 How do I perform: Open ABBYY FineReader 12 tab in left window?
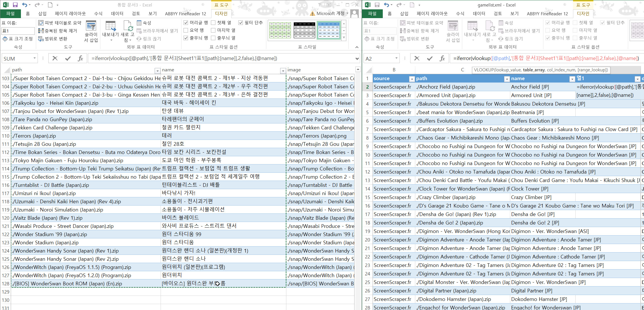(x=185, y=14)
